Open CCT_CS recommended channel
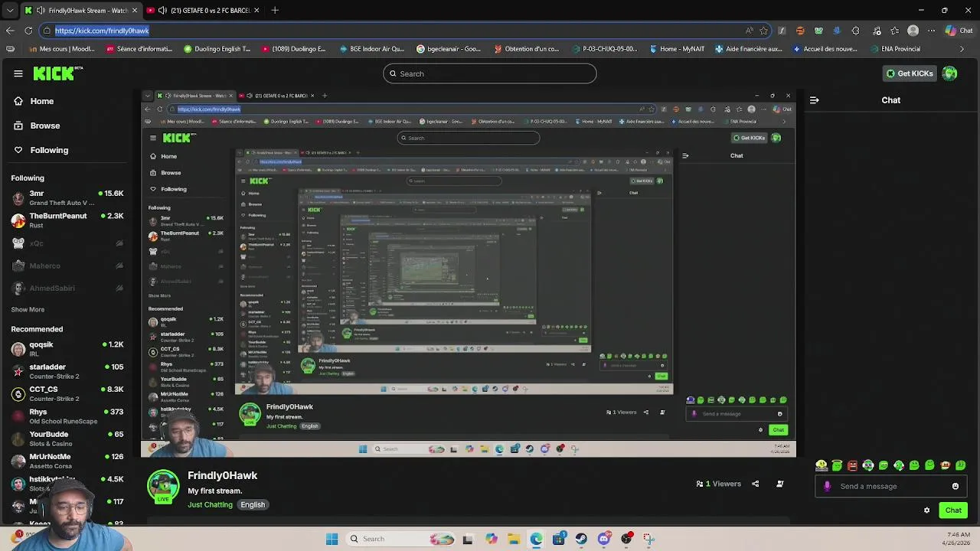 67,393
